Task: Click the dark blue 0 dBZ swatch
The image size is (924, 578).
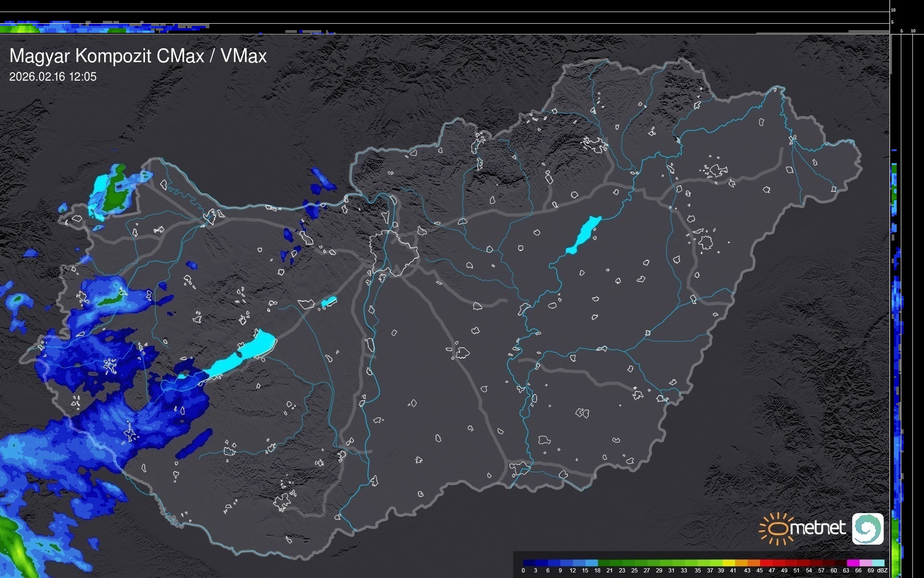Action: pyautogui.click(x=529, y=563)
